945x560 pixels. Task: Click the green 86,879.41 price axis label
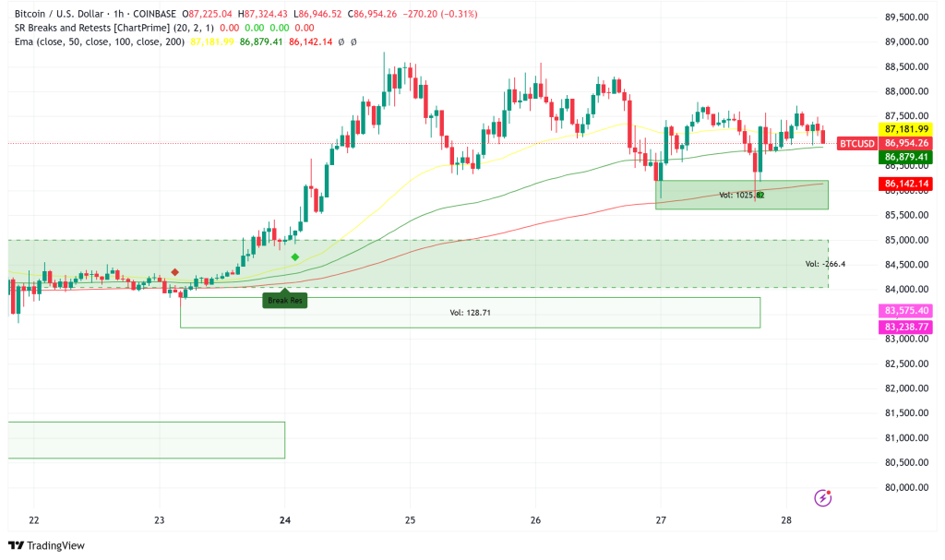pos(906,158)
